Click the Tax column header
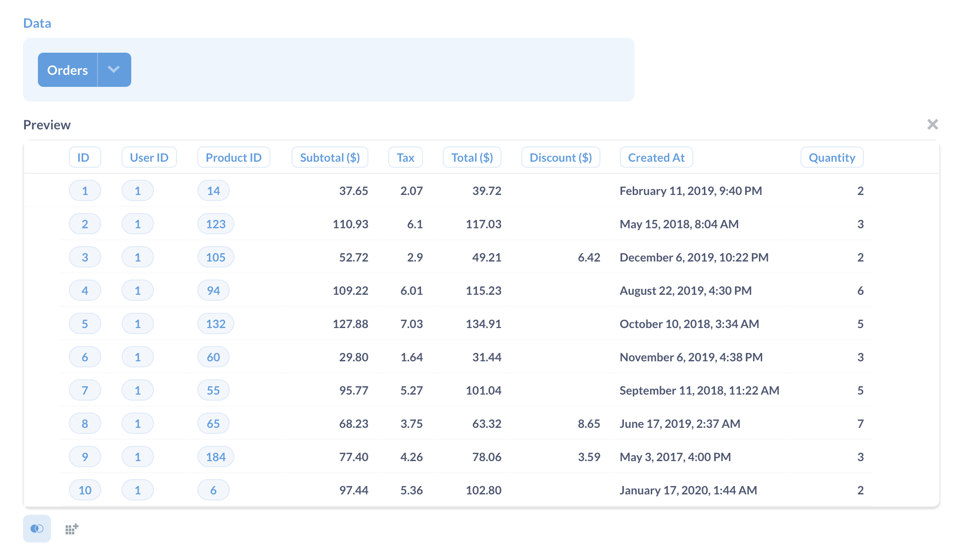966x560 pixels. click(405, 158)
